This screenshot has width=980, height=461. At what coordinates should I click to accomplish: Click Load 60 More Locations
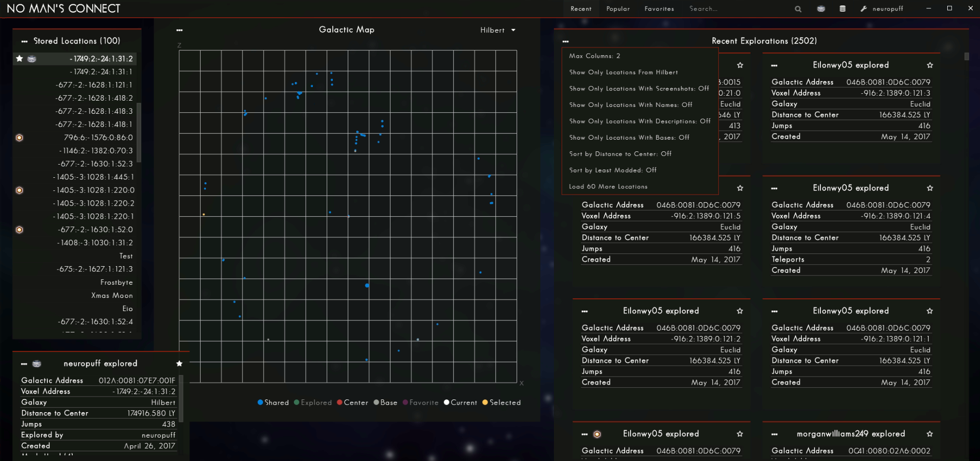(639, 187)
